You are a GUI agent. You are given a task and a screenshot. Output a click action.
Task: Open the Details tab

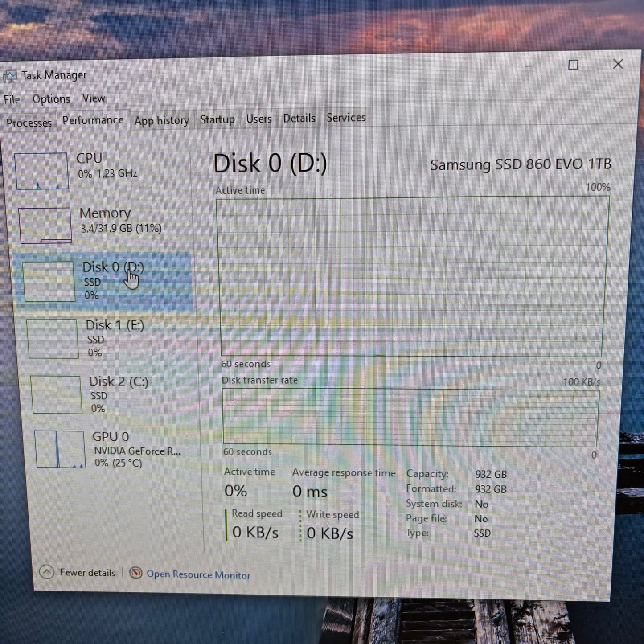299,118
